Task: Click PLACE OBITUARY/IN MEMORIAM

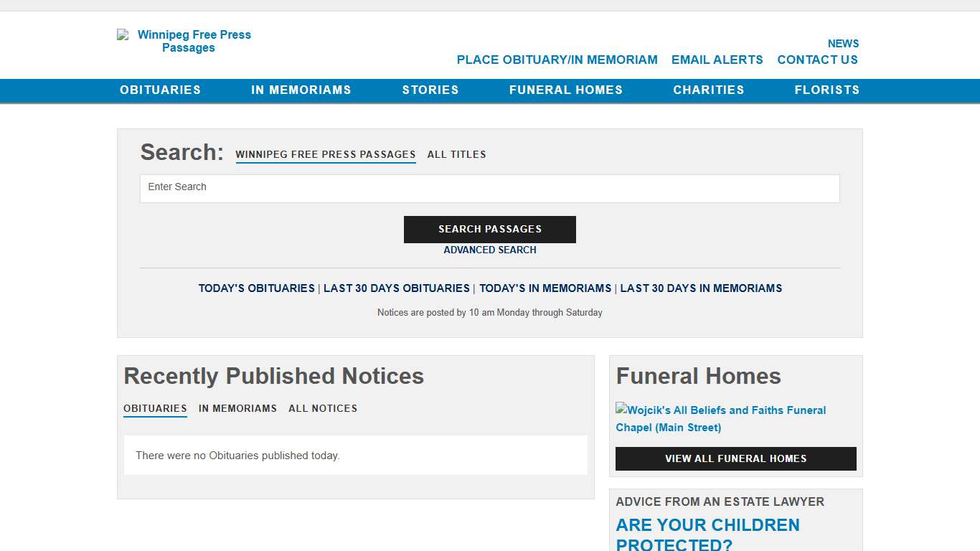Action: [x=557, y=60]
